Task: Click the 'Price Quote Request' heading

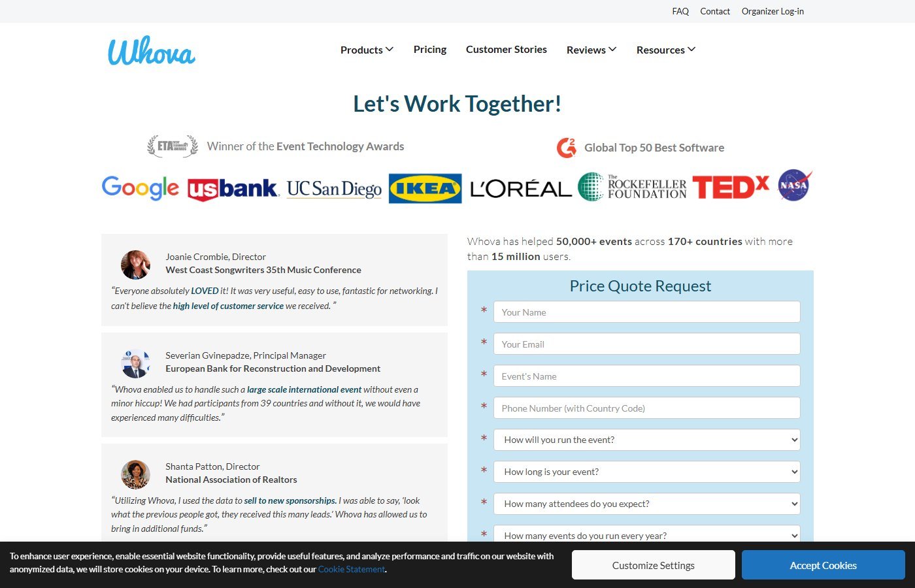Action: click(x=640, y=286)
